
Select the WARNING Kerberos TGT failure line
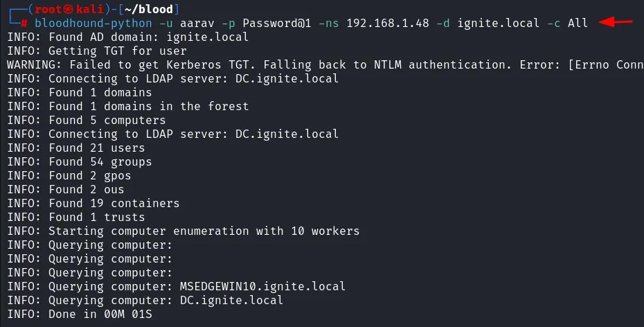[325, 64]
